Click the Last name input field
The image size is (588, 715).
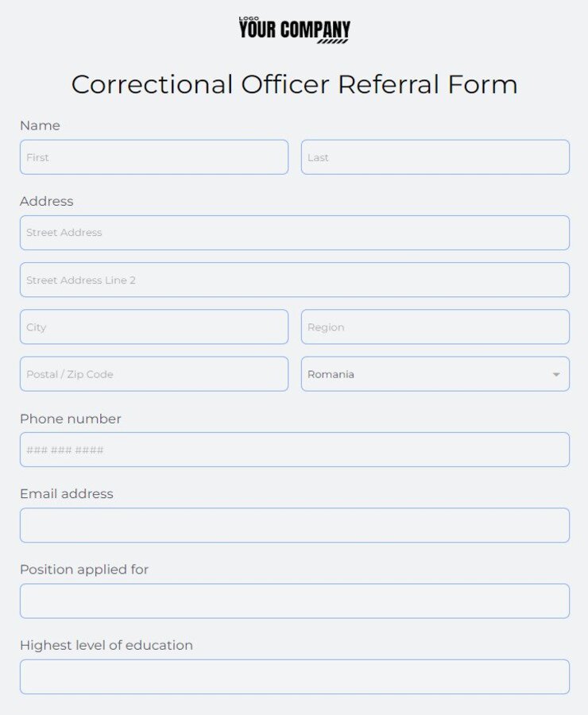coord(435,157)
